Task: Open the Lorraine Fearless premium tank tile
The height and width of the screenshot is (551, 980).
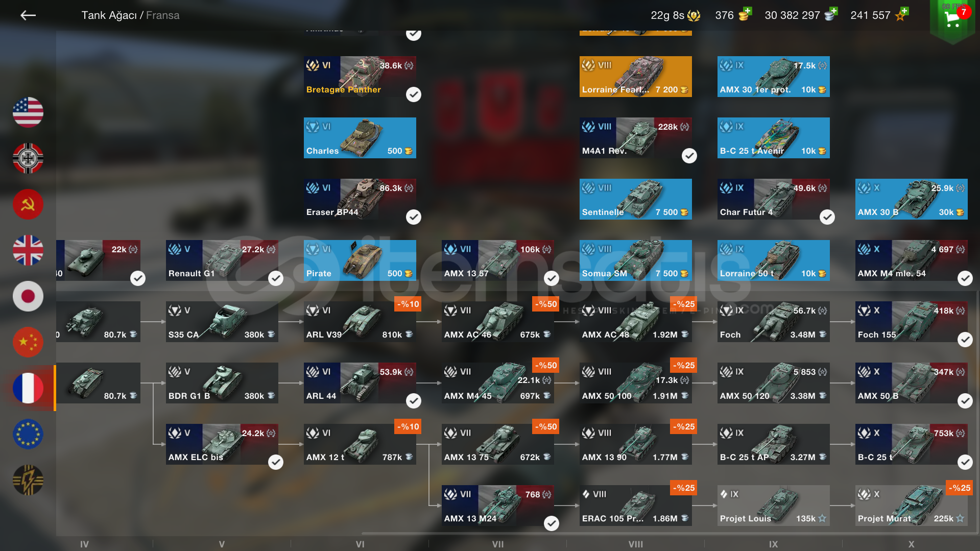Action: coord(636,77)
